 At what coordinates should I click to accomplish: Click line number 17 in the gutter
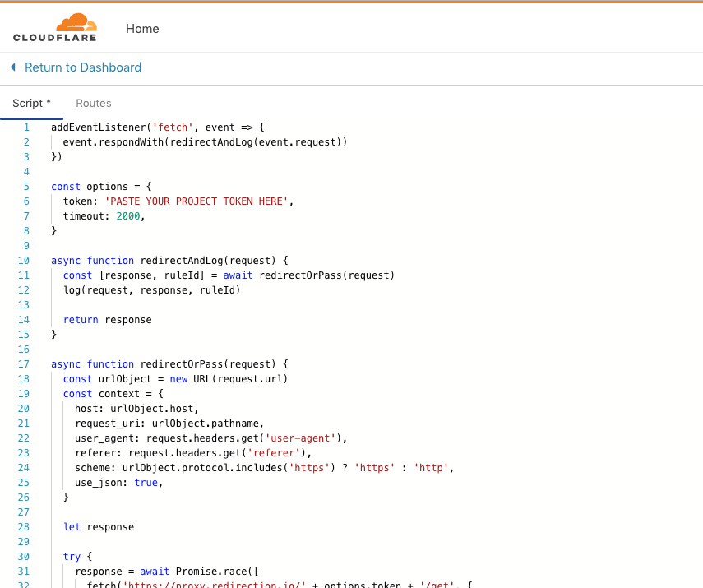point(24,364)
